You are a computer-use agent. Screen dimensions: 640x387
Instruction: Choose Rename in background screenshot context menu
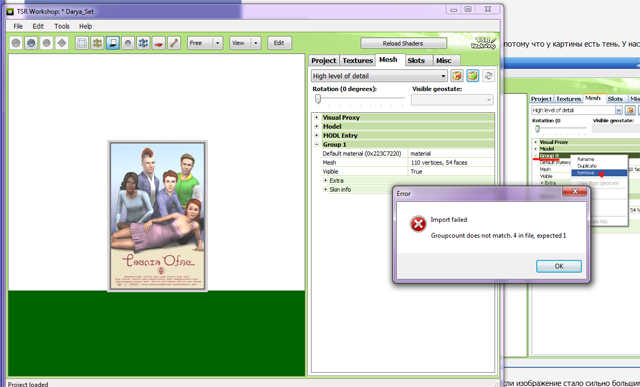(585, 159)
